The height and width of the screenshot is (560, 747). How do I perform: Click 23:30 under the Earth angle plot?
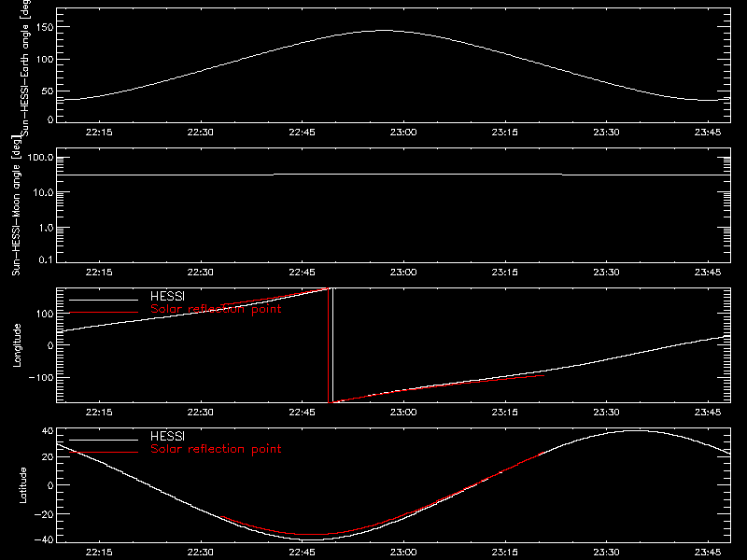click(606, 133)
